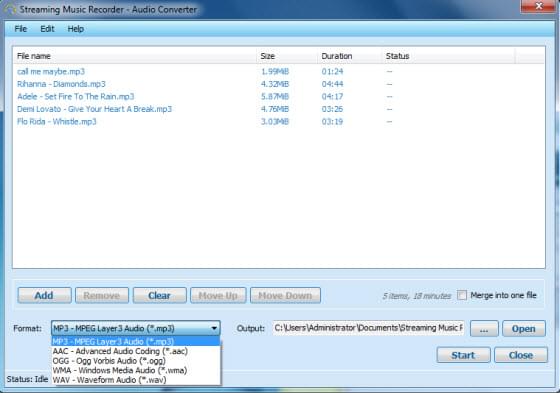
Task: Click the Output path input field
Action: click(x=368, y=328)
